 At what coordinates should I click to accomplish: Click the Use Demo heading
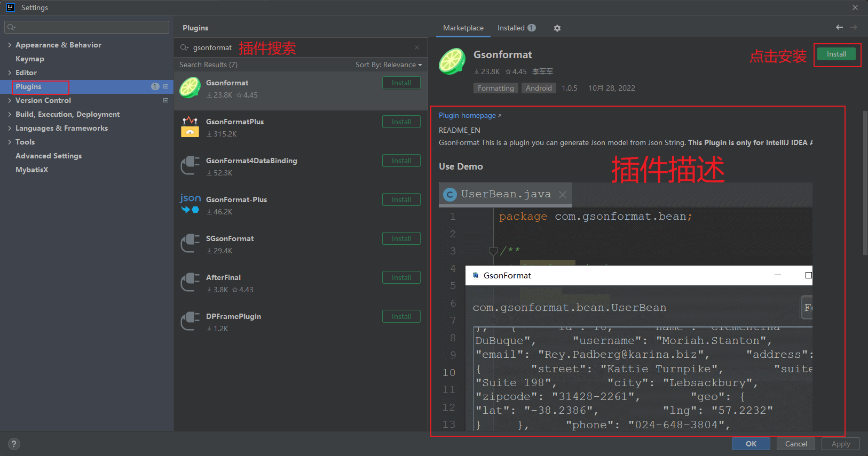pyautogui.click(x=461, y=166)
